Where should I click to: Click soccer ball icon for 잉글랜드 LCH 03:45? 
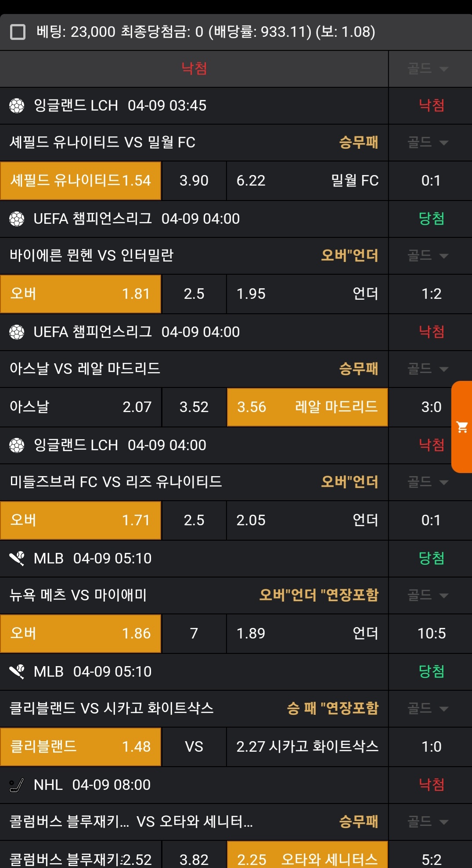click(17, 106)
